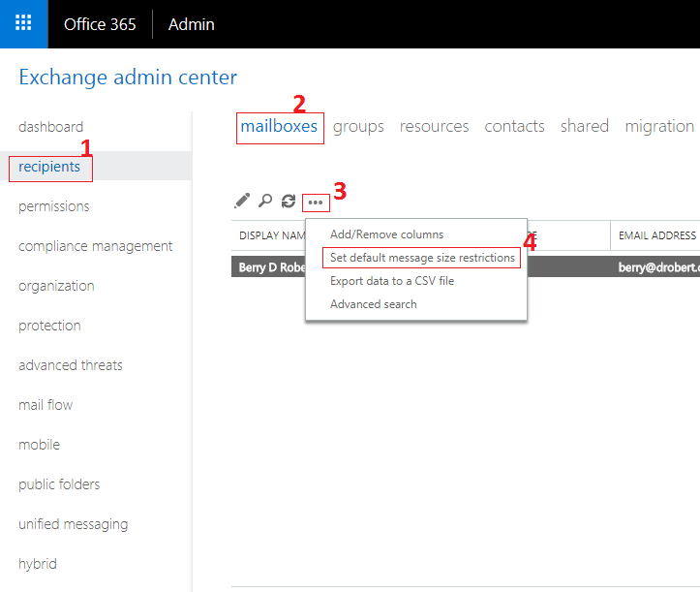
Task: Click the pencil edit icon
Action: click(242, 202)
